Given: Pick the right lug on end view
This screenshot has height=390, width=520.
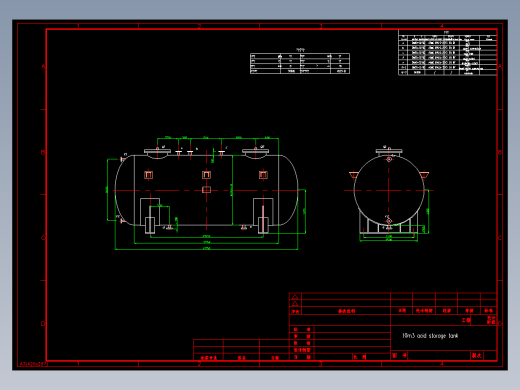Looking at the screenshot, I should [424, 175].
